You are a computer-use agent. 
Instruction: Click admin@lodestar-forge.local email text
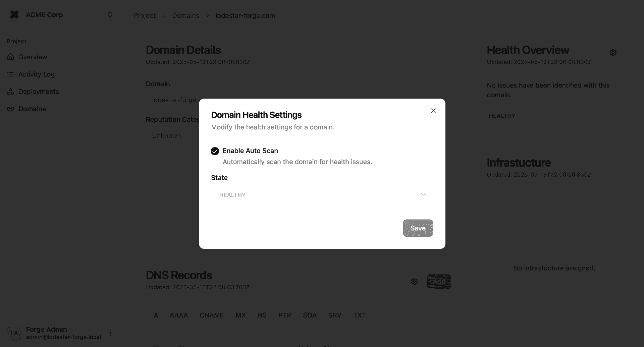[x=63, y=337]
